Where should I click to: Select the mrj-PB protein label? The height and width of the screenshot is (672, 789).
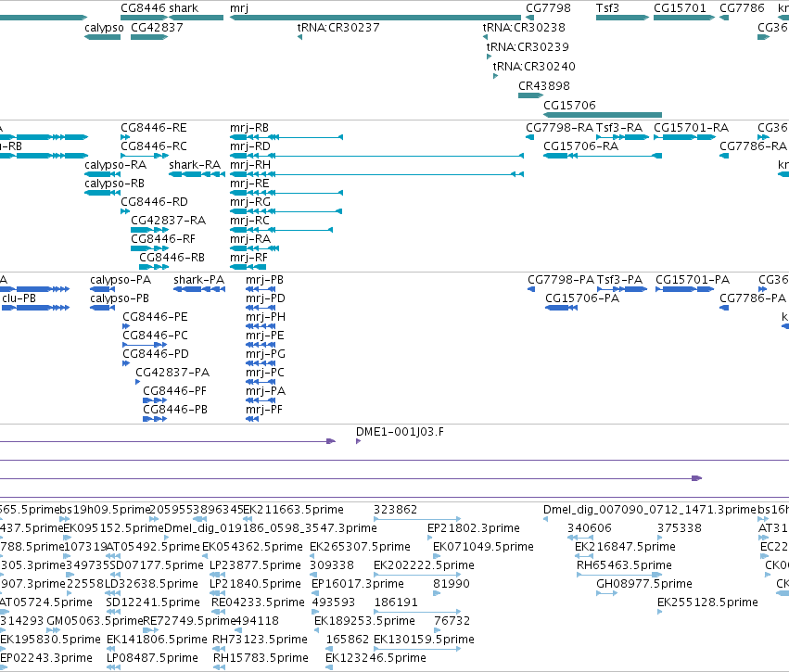click(x=264, y=280)
